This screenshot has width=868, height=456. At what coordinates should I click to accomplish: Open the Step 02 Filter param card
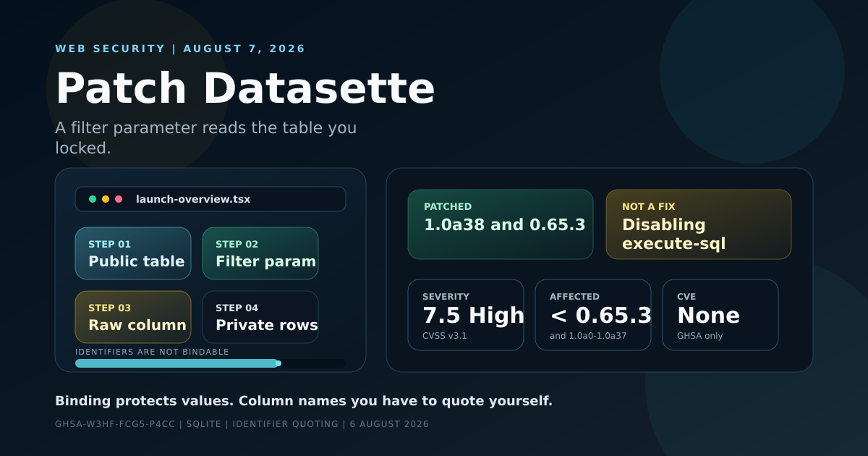point(260,253)
